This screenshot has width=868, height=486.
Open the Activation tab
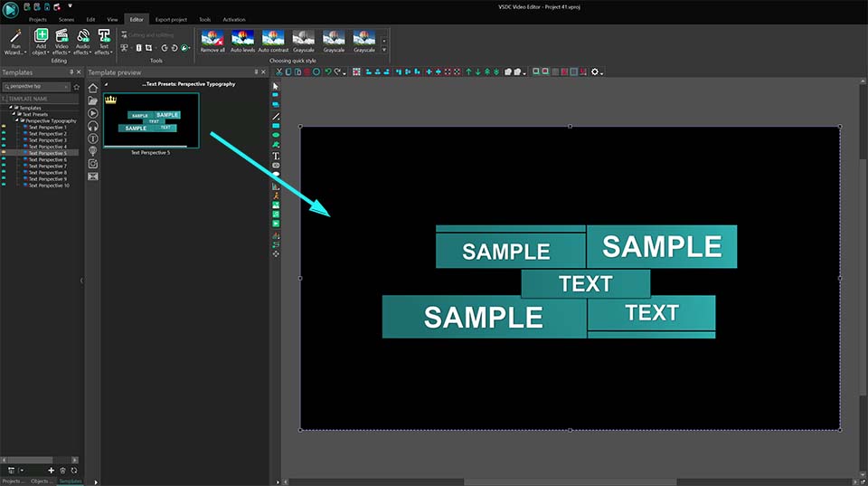234,19
